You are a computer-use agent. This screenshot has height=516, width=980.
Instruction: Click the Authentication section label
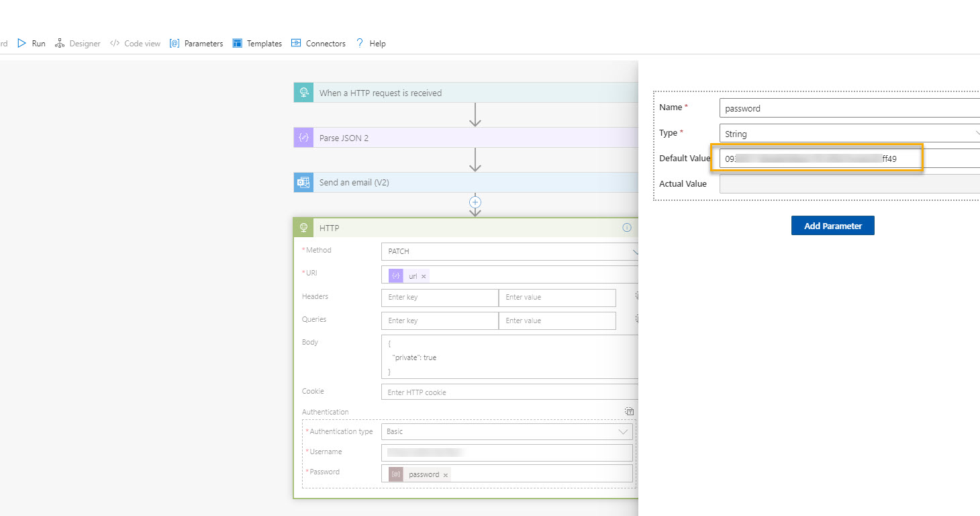click(326, 412)
